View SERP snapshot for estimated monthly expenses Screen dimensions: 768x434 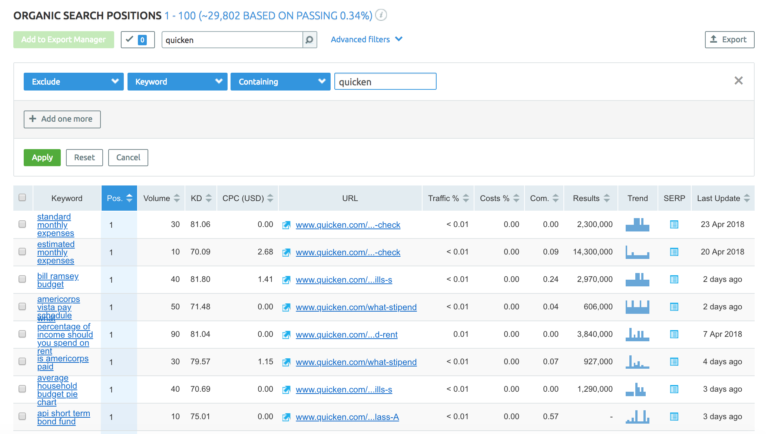(674, 252)
